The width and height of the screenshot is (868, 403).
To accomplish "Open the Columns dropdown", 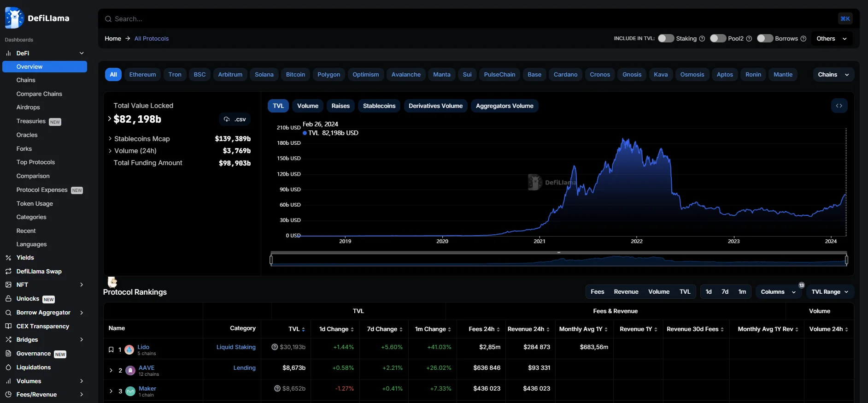I will click(779, 292).
